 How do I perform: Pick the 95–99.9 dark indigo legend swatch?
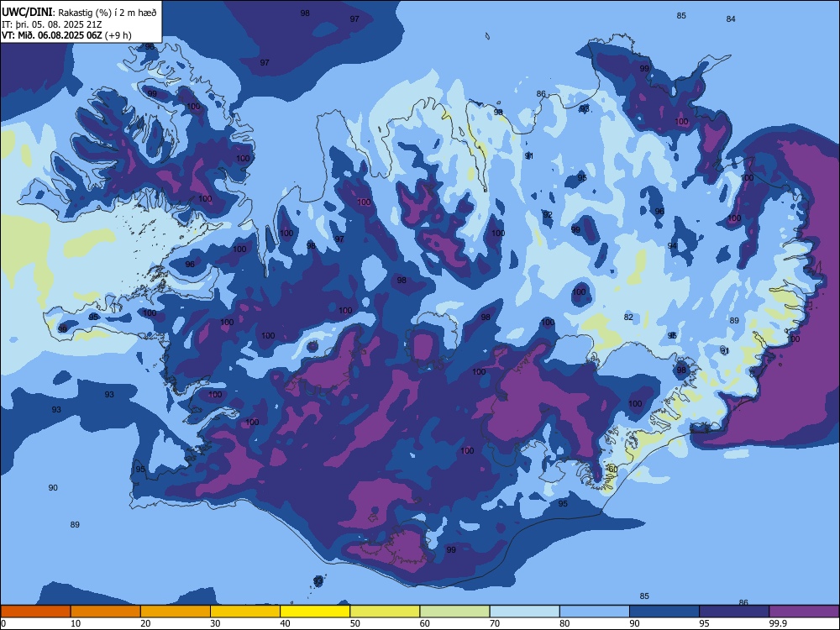734,612
